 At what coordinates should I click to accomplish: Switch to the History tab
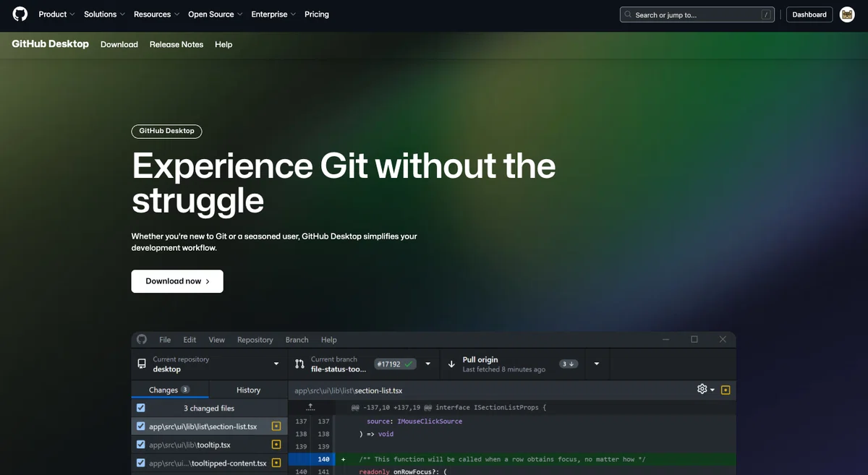248,390
